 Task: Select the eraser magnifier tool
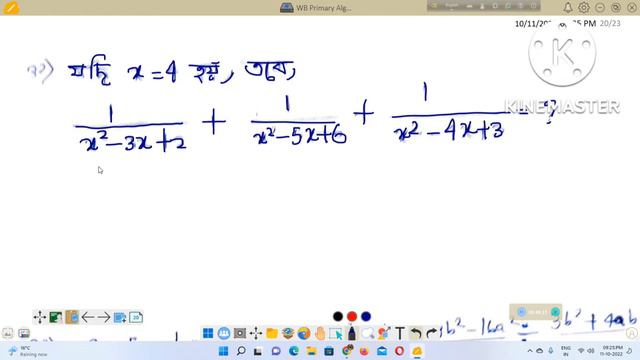pyautogui.click(x=367, y=333)
